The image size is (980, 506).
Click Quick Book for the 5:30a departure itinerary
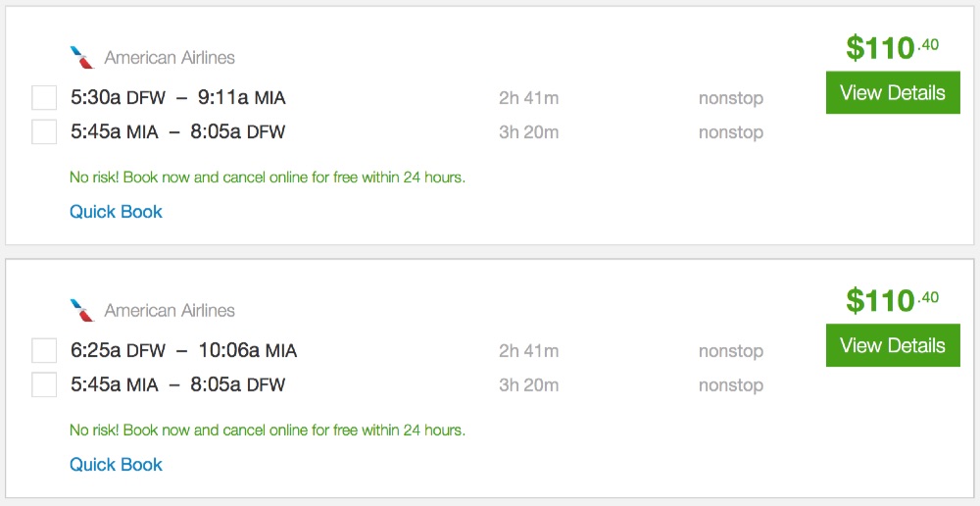click(x=116, y=212)
